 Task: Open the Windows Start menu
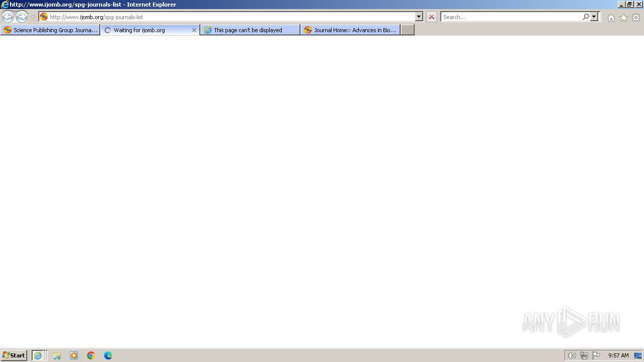14,355
